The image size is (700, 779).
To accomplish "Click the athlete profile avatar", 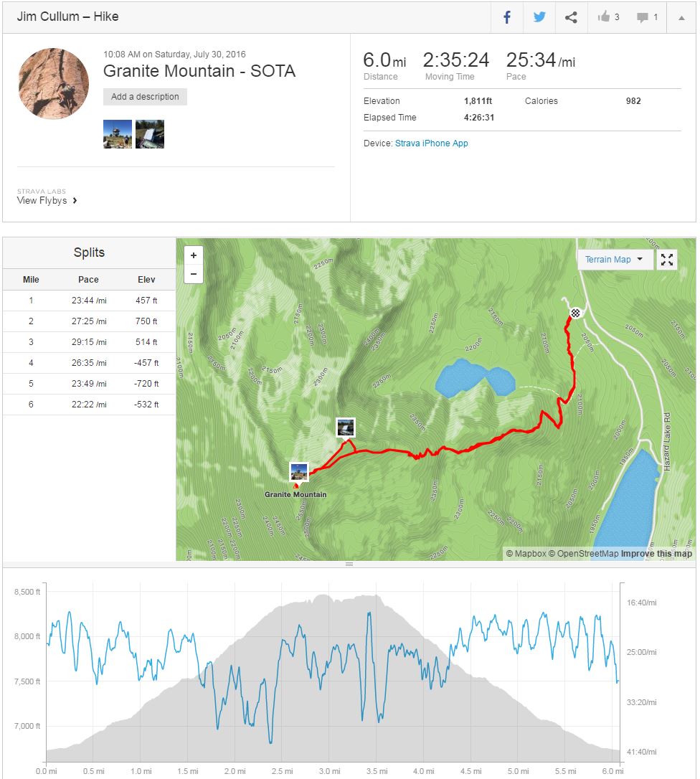I will tap(54, 83).
